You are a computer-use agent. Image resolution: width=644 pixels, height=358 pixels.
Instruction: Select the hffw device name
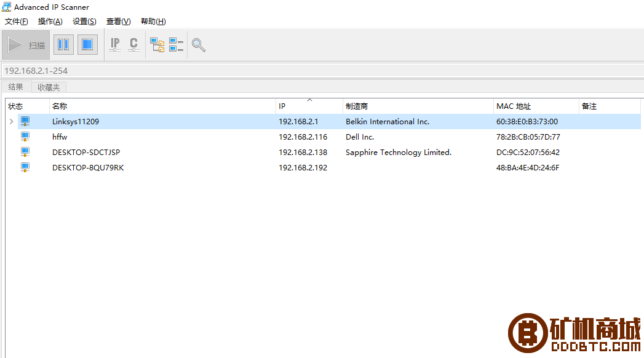60,137
